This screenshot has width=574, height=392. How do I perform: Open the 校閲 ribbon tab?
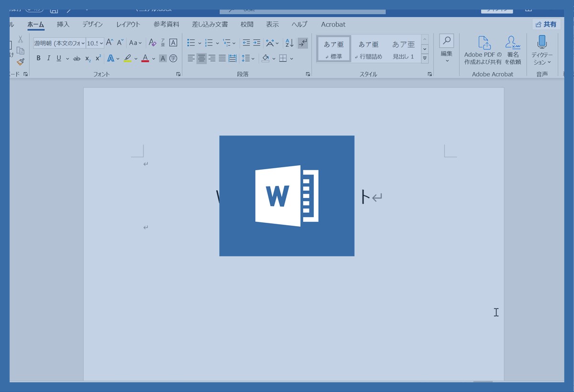[247, 24]
